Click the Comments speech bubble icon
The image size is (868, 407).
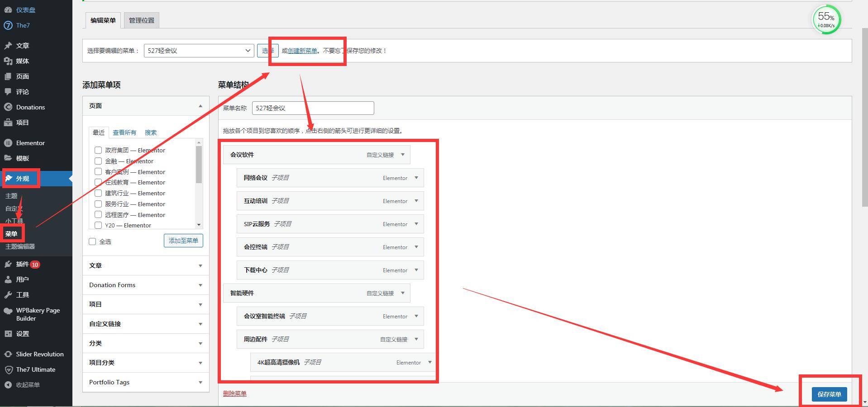click(8, 92)
